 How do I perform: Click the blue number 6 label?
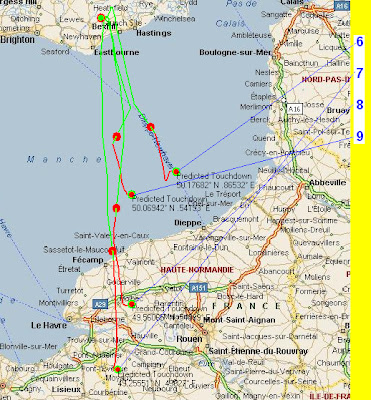[x=360, y=42]
